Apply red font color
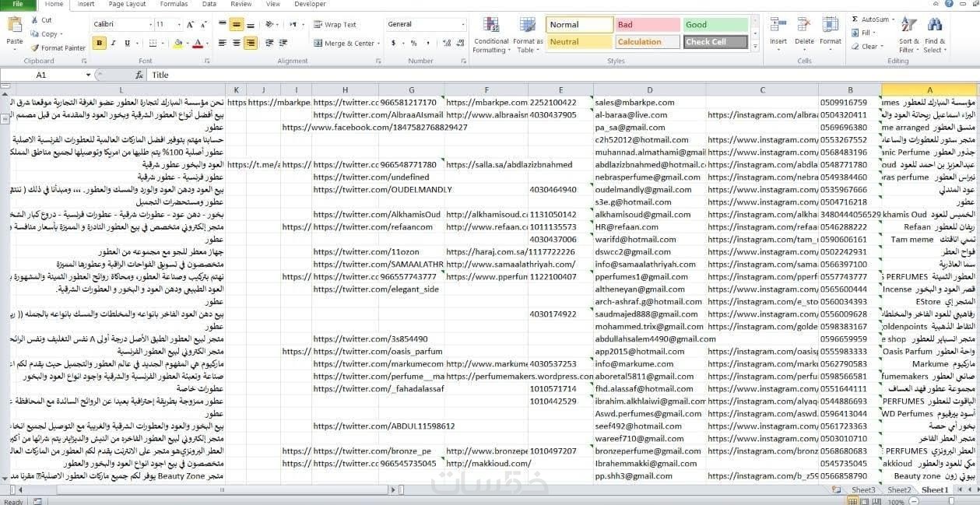This screenshot has height=505, width=980. click(x=198, y=44)
